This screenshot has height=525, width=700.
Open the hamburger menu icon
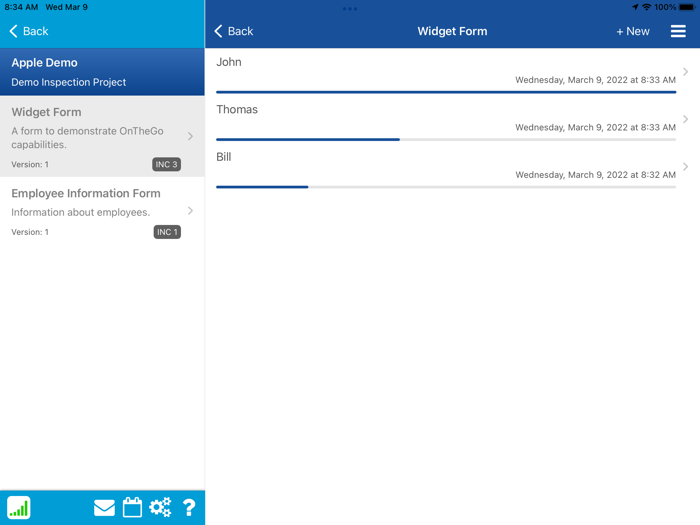[678, 31]
